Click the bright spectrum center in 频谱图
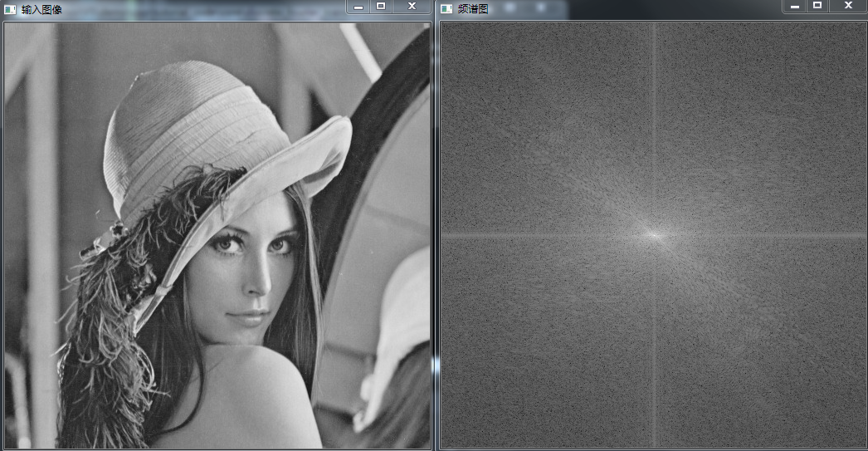The width and height of the screenshot is (868, 451). 654,235
